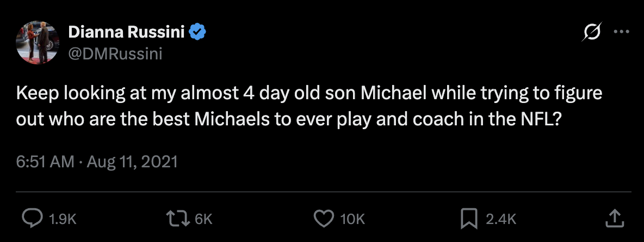Click the 10K likes count

352,219
